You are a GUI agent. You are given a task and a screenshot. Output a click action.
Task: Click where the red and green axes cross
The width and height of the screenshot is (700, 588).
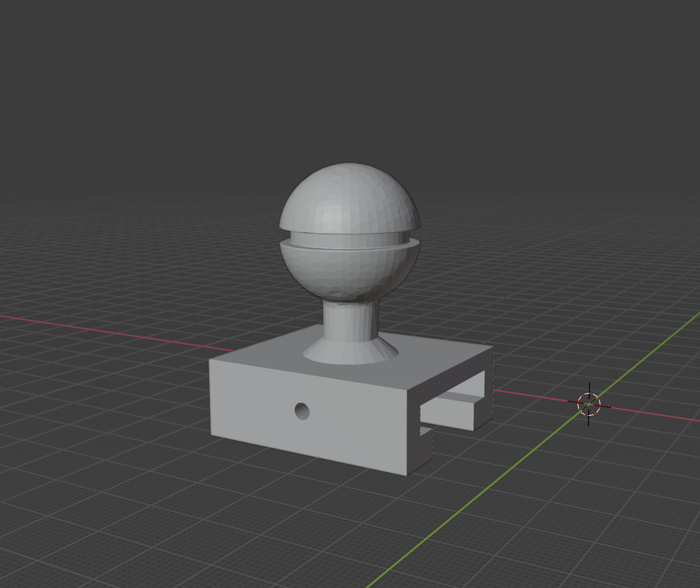pos(589,404)
